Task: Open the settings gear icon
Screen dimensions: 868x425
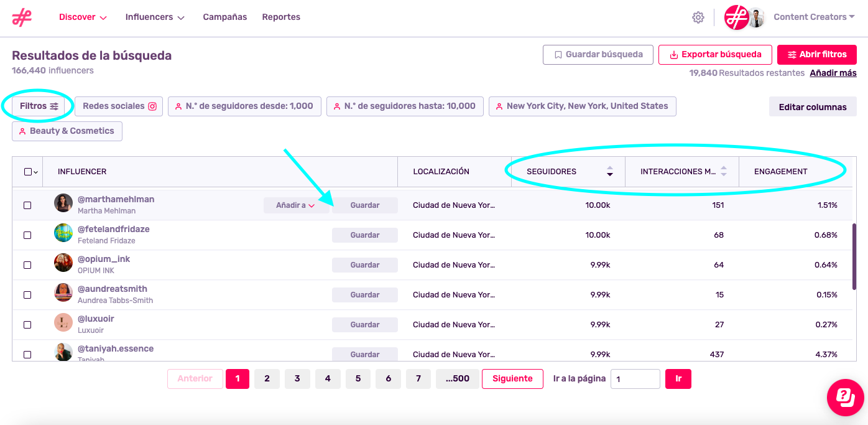Action: (698, 17)
